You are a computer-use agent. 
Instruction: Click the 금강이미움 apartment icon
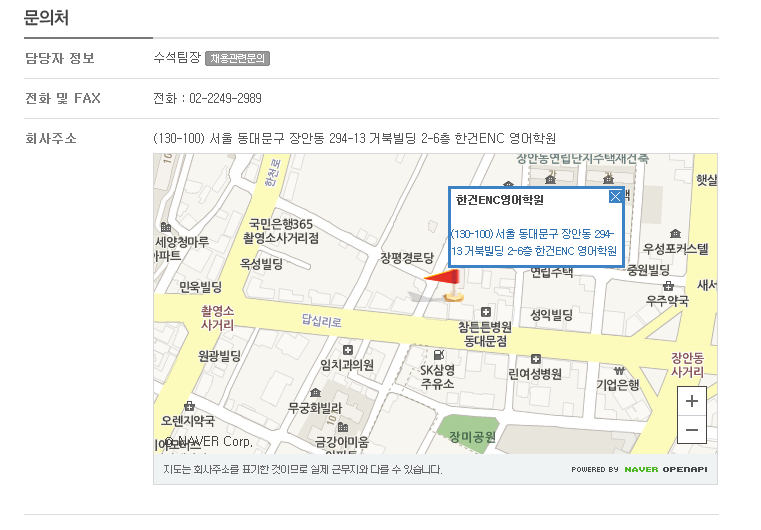pyautogui.click(x=343, y=427)
